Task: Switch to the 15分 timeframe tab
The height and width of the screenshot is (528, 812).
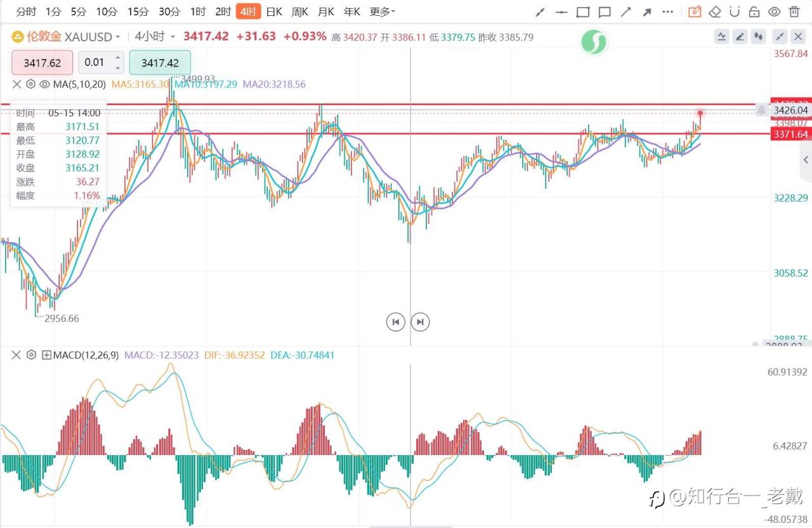Action: (x=138, y=11)
